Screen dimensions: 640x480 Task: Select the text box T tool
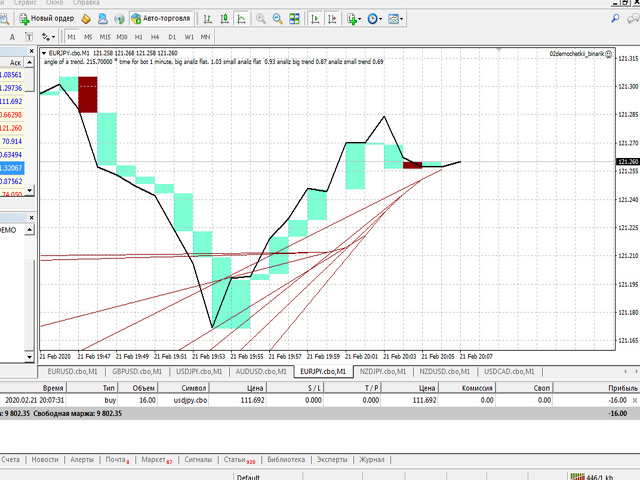[29, 37]
